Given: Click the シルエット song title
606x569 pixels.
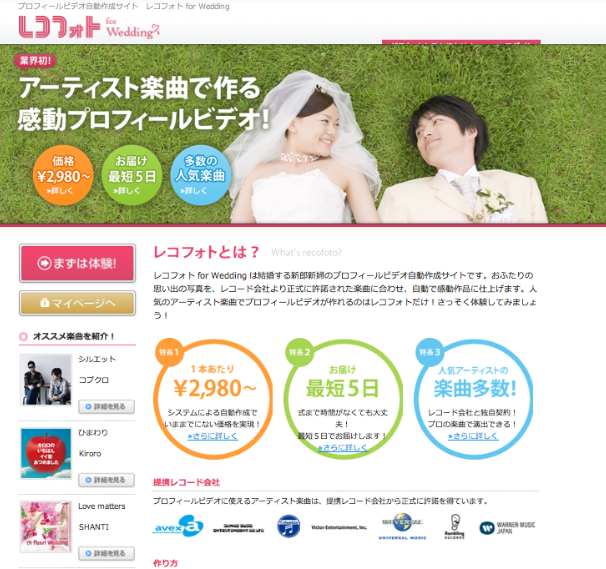Looking at the screenshot, I should pyautogui.click(x=97, y=359).
